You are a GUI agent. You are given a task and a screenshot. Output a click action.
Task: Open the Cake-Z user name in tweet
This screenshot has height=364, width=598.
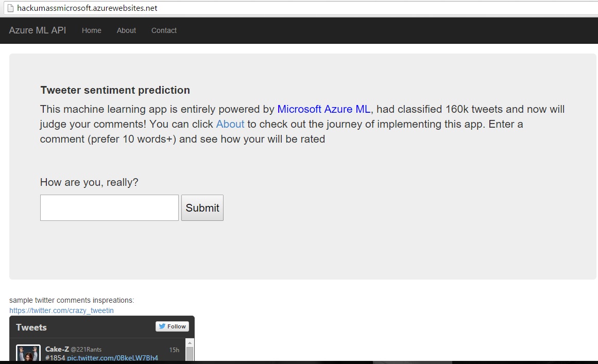pyautogui.click(x=57, y=349)
